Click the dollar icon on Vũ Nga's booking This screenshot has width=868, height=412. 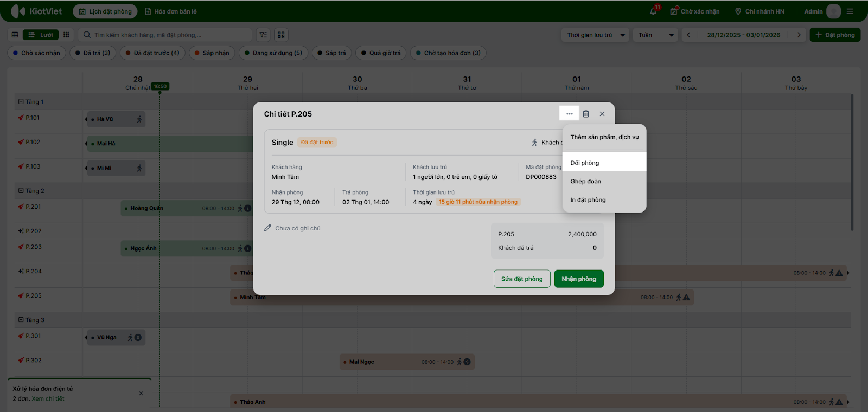pos(138,337)
